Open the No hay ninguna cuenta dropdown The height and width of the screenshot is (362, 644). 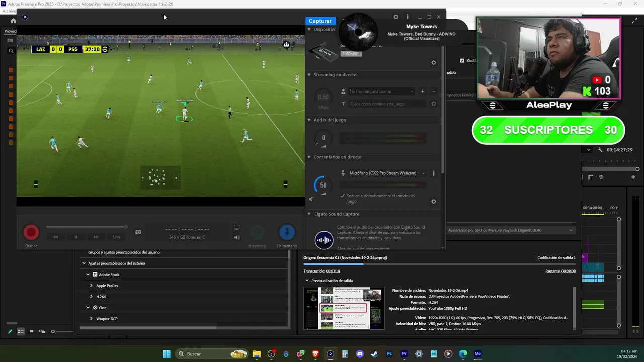[381, 91]
